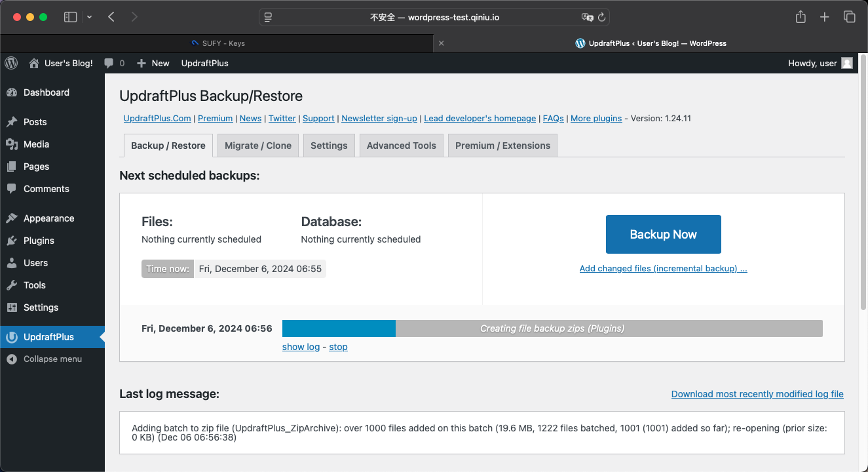The width and height of the screenshot is (868, 472).
Task: Switch to Backup / Restore tab
Action: coord(168,146)
